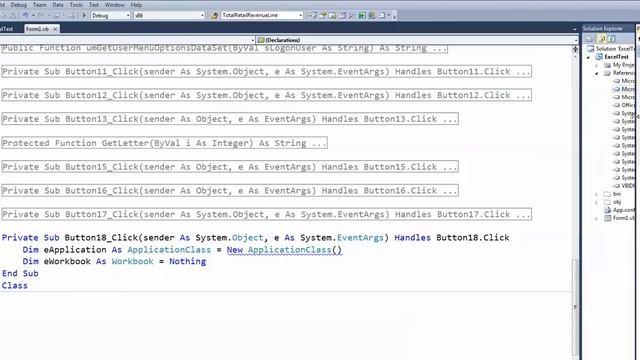640x360 pixels.
Task: Expand collapsed Button16_Click sub
Action: click(x=230, y=190)
